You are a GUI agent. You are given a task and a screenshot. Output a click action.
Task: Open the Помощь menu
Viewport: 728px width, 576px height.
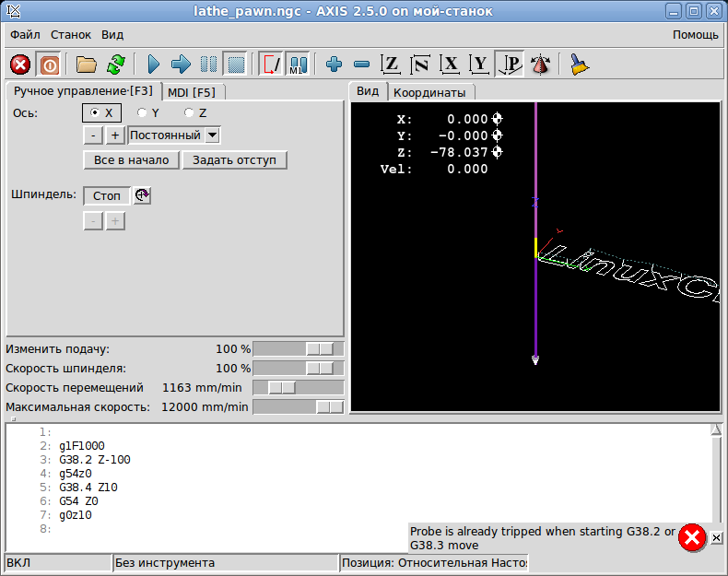(695, 35)
